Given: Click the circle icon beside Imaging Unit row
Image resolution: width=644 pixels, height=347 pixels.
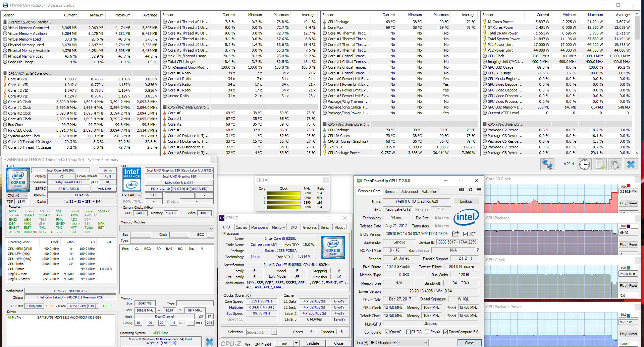Looking at the screenshot, I should (x=485, y=62).
